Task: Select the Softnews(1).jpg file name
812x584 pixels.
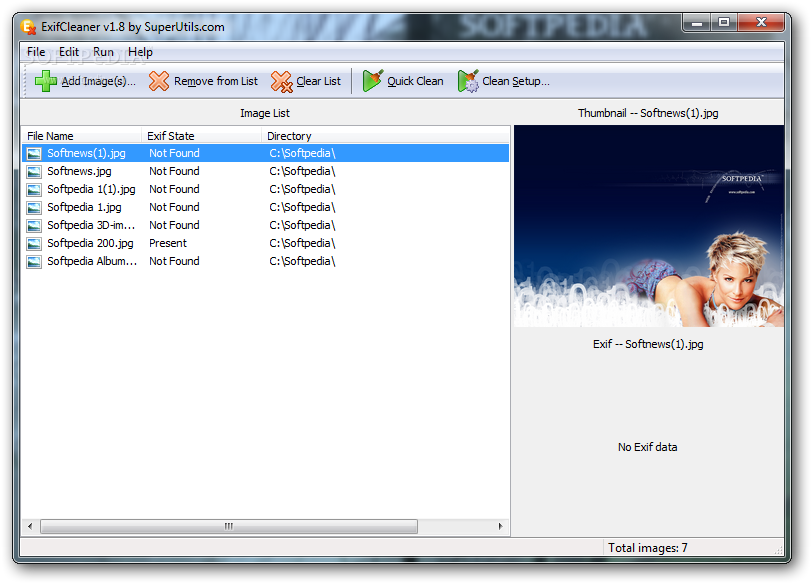Action: (x=86, y=153)
